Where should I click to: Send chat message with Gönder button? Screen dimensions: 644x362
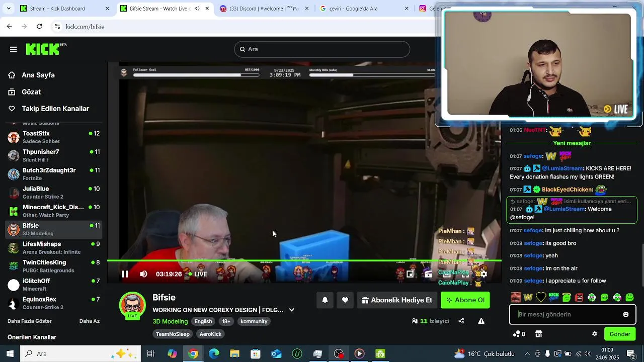tap(620, 334)
